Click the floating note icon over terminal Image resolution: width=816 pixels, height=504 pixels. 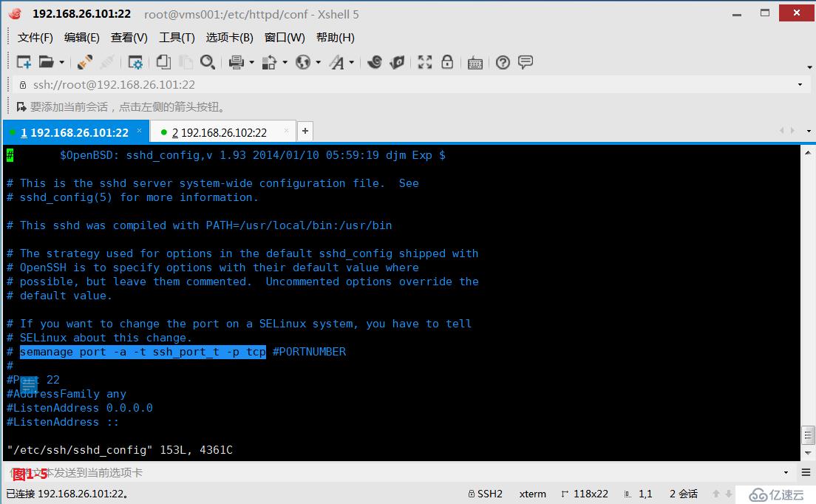(29, 386)
